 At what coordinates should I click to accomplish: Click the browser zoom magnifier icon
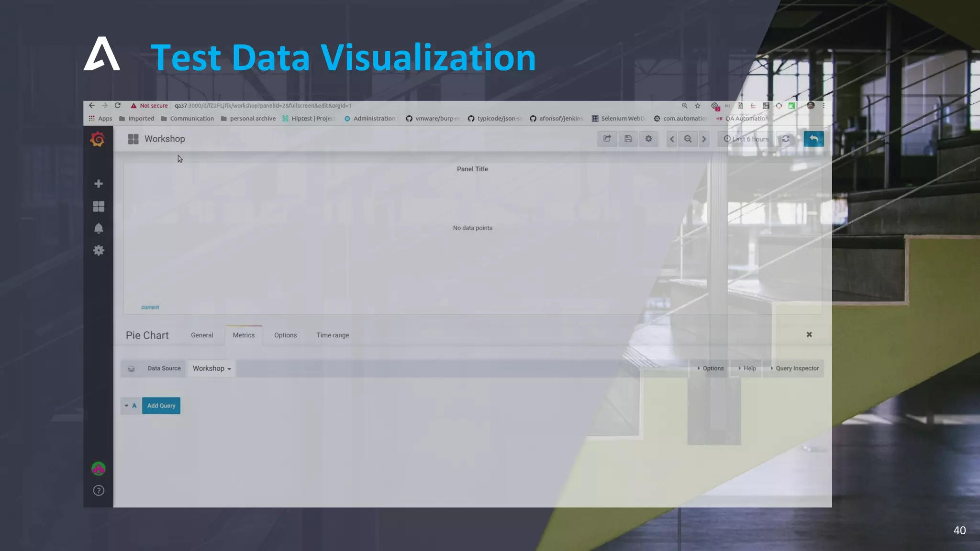[x=685, y=106]
